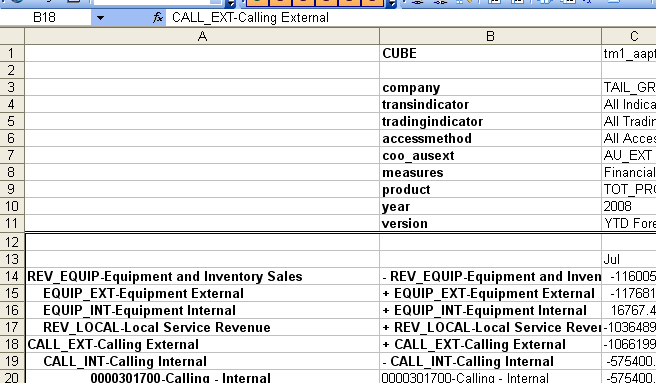Click the 'Jul' month header cell
The height and width of the screenshot is (383, 656).
click(x=629, y=259)
